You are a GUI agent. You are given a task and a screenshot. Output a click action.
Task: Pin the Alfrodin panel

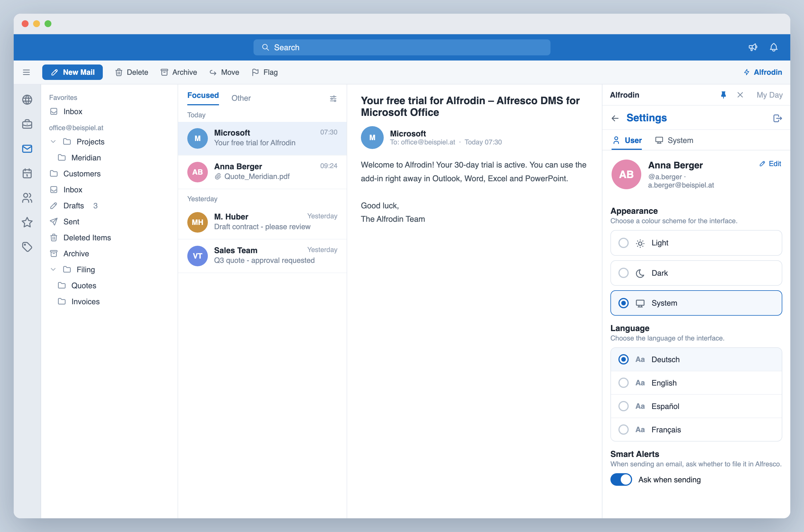(x=723, y=95)
